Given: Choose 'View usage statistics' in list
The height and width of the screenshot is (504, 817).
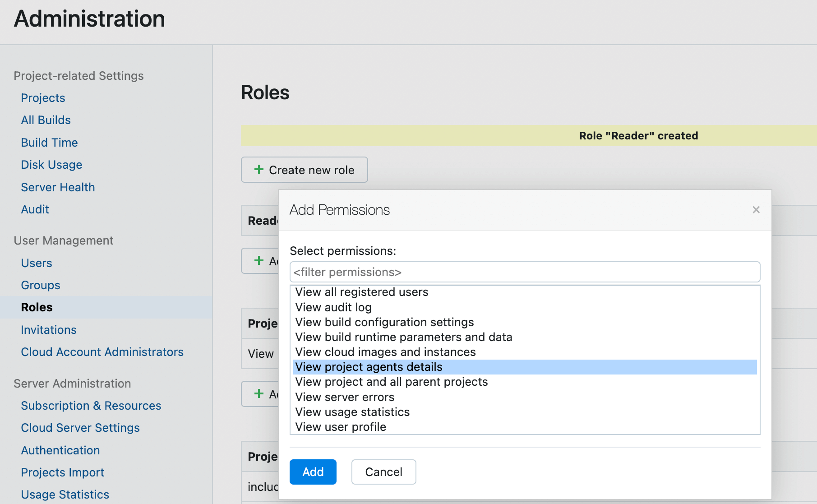Looking at the screenshot, I should pos(352,412).
